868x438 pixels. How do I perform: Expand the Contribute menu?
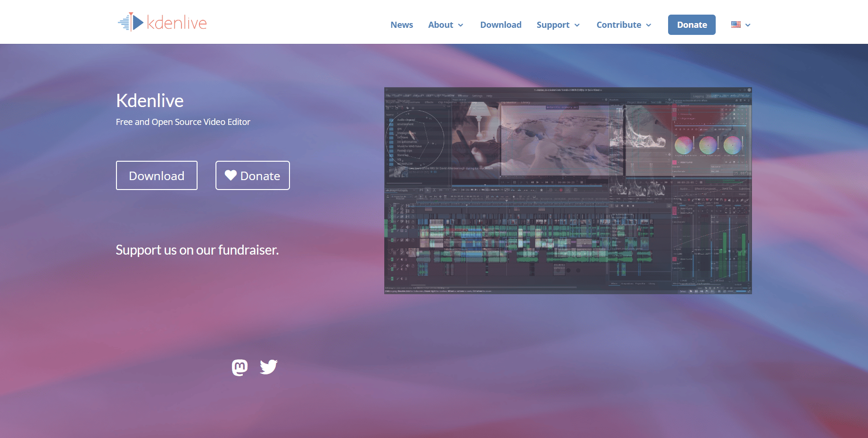[624, 25]
